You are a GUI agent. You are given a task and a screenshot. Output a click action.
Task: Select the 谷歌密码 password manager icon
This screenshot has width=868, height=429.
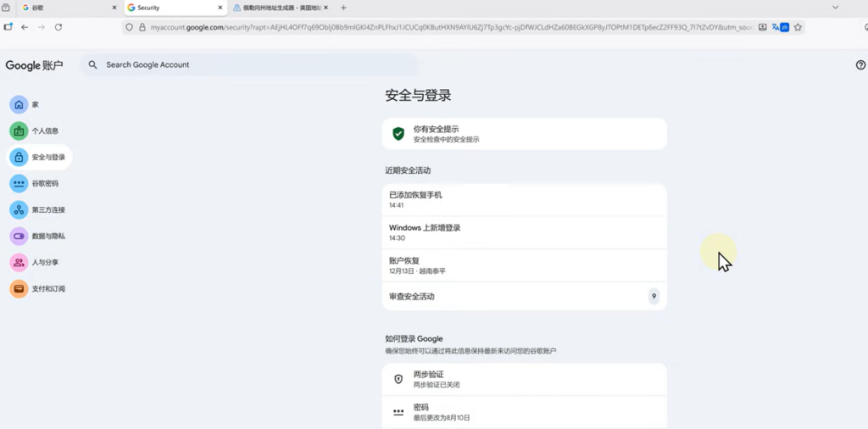pos(19,183)
